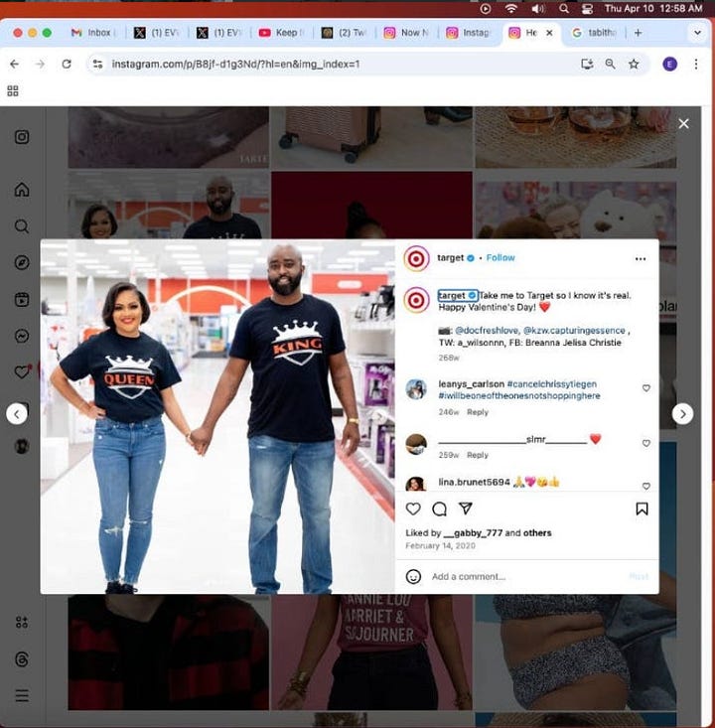This screenshot has height=728, width=715.
Task: Open the @docfreshlove mention
Action: (487, 330)
